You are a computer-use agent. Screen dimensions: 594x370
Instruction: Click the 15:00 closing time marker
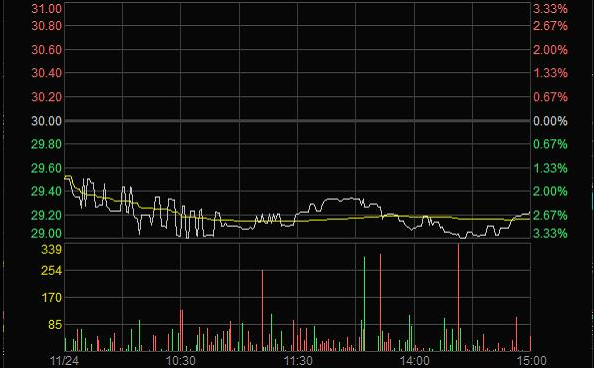coord(532,360)
